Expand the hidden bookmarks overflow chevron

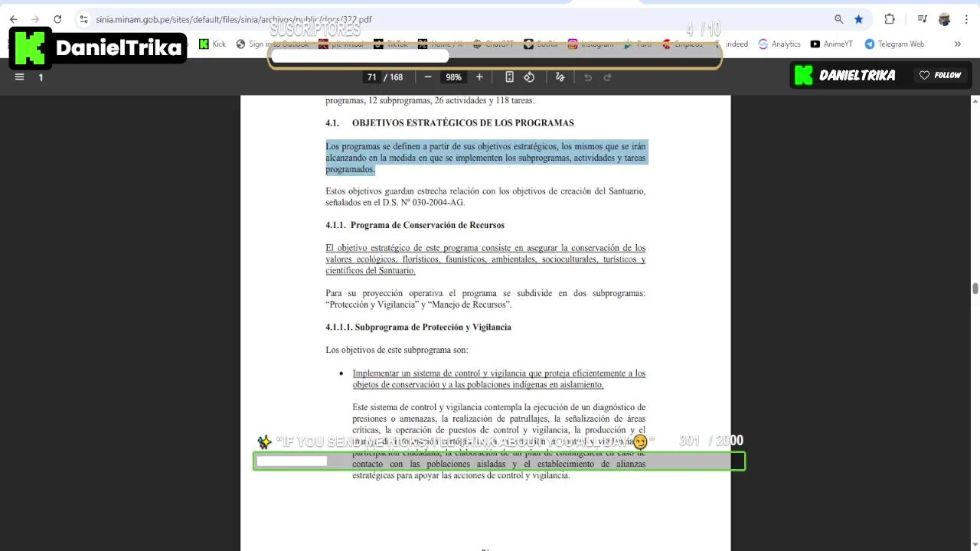957,44
